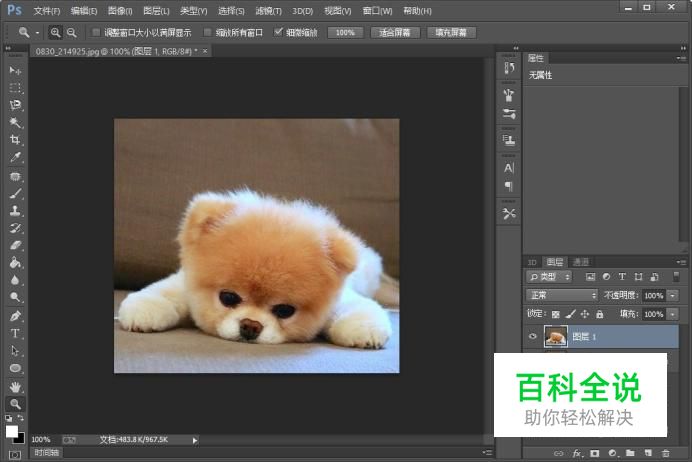The width and height of the screenshot is (692, 462).
Task: Open the 不透明度 opacity dropdown arrow
Action: pos(672,296)
